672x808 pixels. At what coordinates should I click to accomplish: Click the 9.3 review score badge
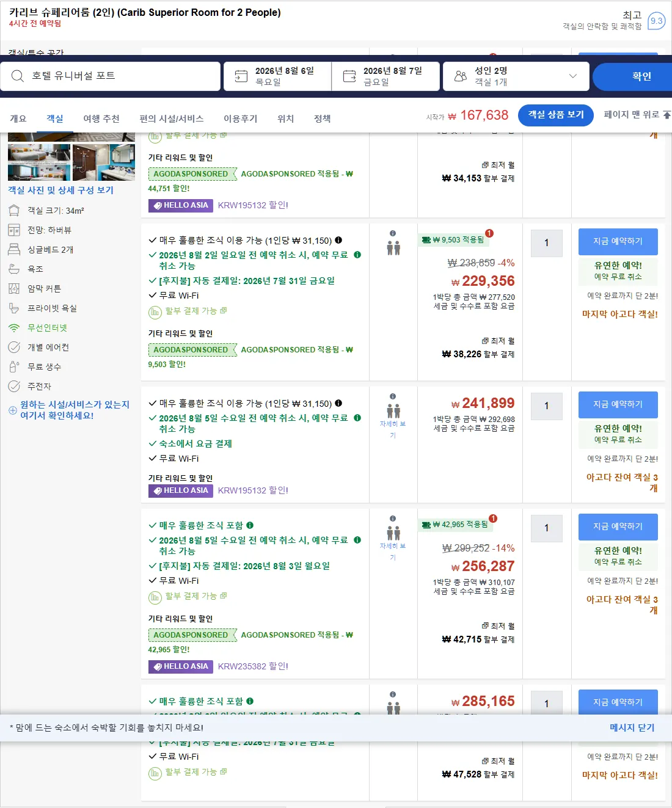(657, 21)
